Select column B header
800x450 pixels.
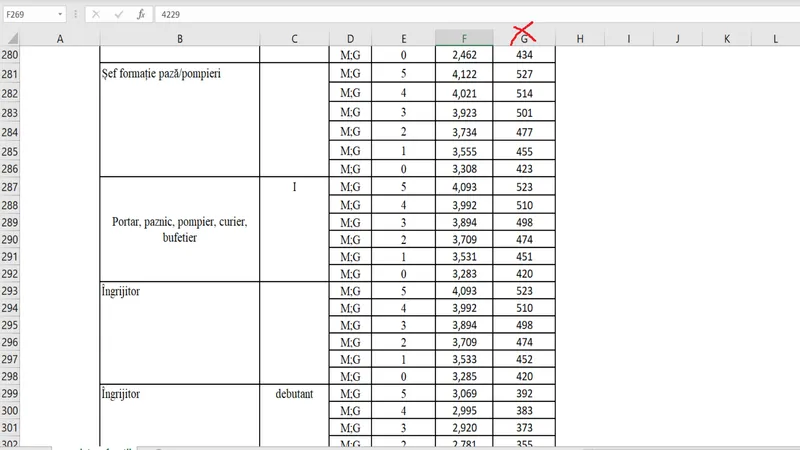180,38
